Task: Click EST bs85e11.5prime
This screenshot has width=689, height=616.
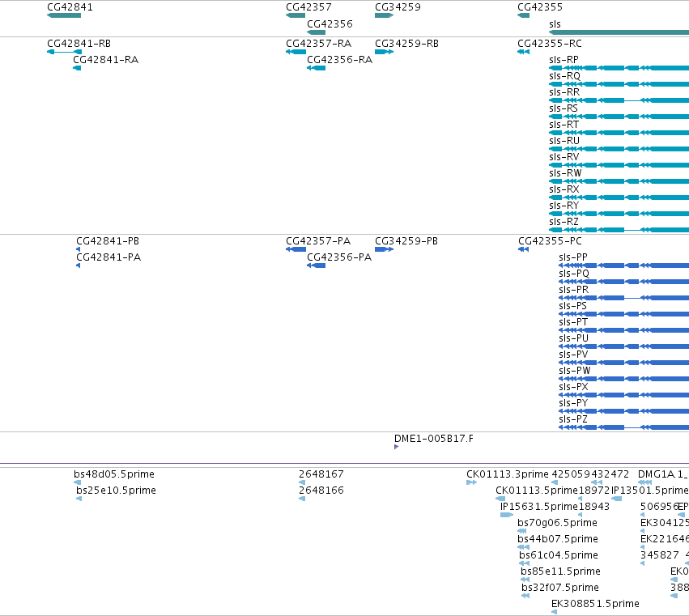Action: pyautogui.click(x=525, y=580)
